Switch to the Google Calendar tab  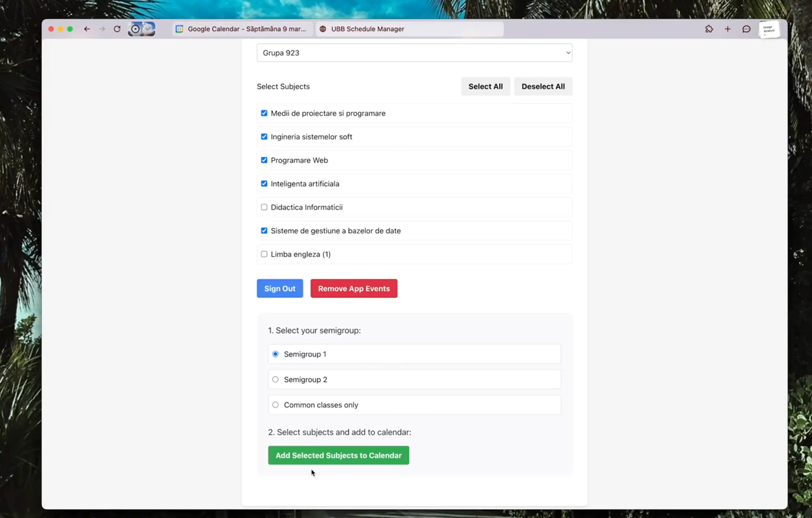tap(242, 29)
